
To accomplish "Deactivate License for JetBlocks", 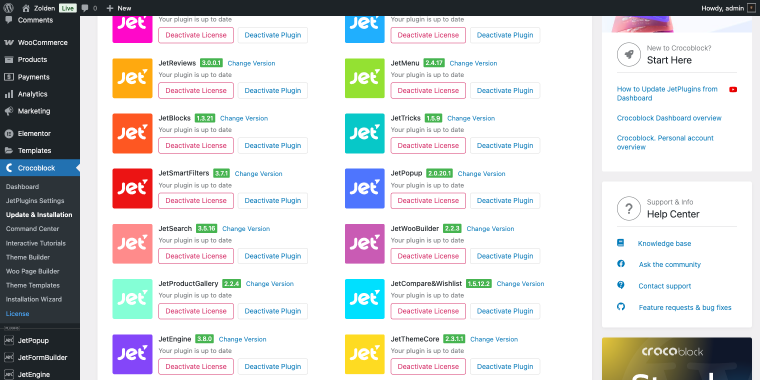I will pyautogui.click(x=196, y=145).
